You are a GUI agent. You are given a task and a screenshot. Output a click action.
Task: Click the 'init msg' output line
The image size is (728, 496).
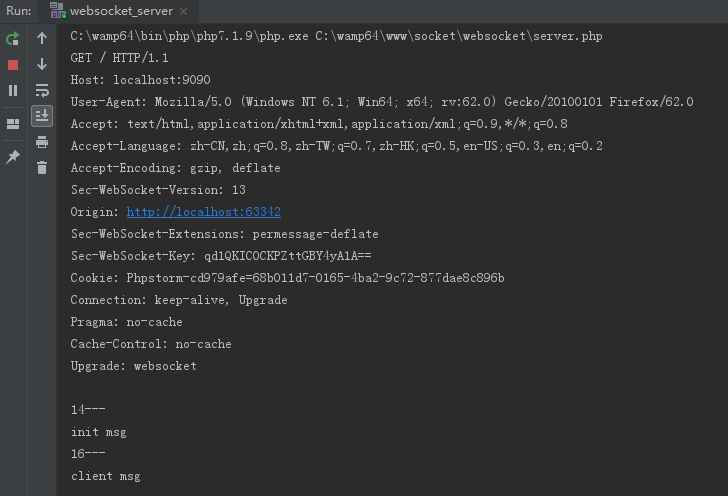coord(98,432)
